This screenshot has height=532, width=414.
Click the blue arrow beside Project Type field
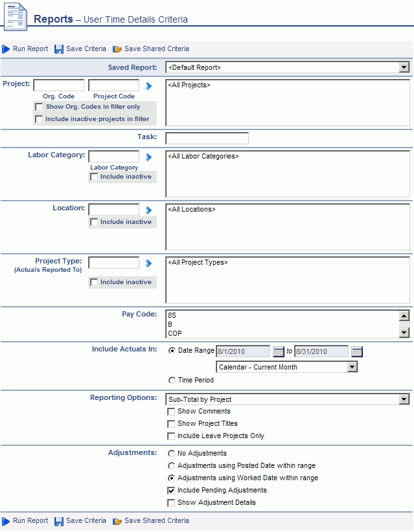pyautogui.click(x=148, y=263)
